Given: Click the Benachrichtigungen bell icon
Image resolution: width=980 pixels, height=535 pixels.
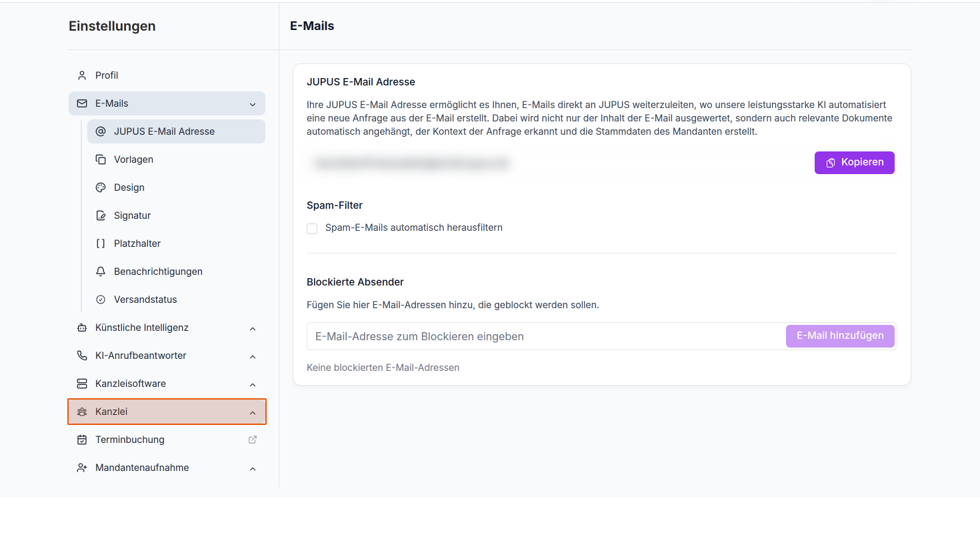Looking at the screenshot, I should coord(101,272).
